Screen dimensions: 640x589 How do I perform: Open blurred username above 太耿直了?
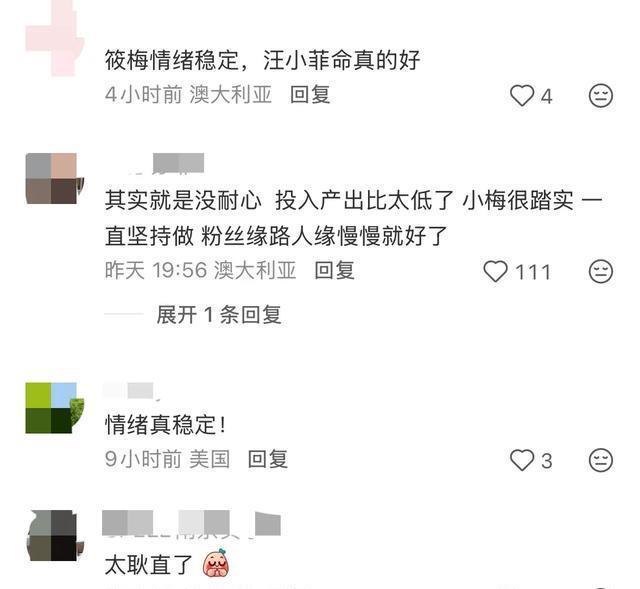pyautogui.click(x=191, y=523)
